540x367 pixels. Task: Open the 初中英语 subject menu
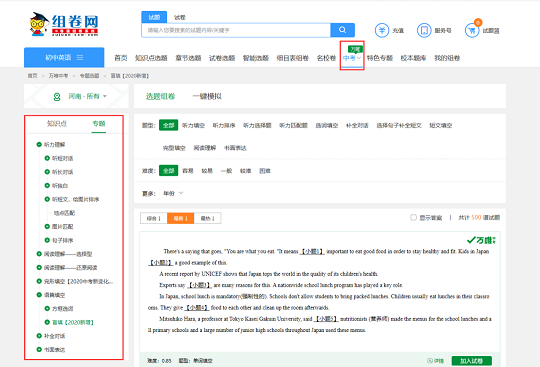(64, 57)
